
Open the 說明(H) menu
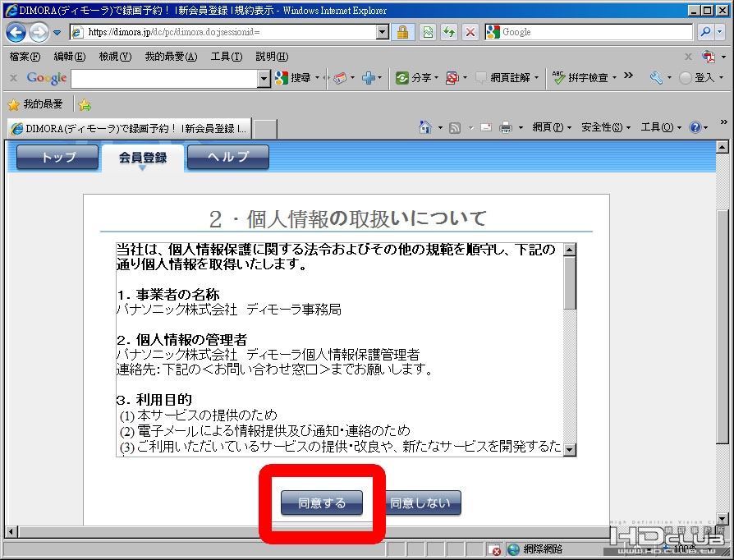[x=272, y=57]
